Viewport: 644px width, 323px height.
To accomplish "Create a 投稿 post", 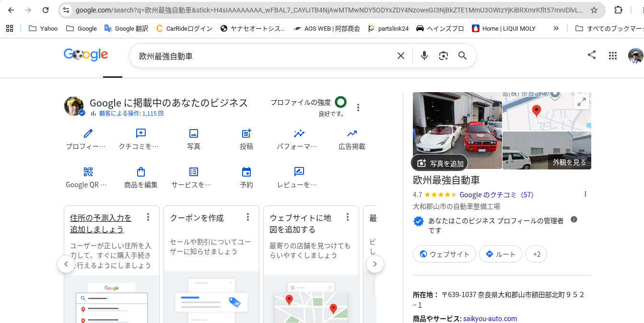I will [246, 133].
